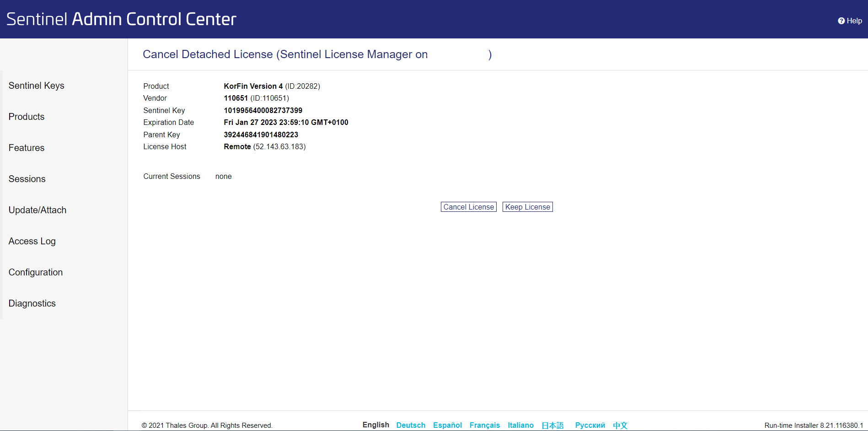Open the Access Log page
Image resolution: width=868 pixels, height=431 pixels.
(x=32, y=241)
